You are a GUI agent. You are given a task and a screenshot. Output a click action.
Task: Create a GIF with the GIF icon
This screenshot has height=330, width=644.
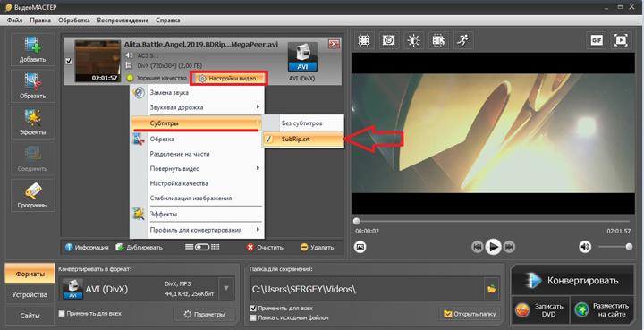coord(597,40)
